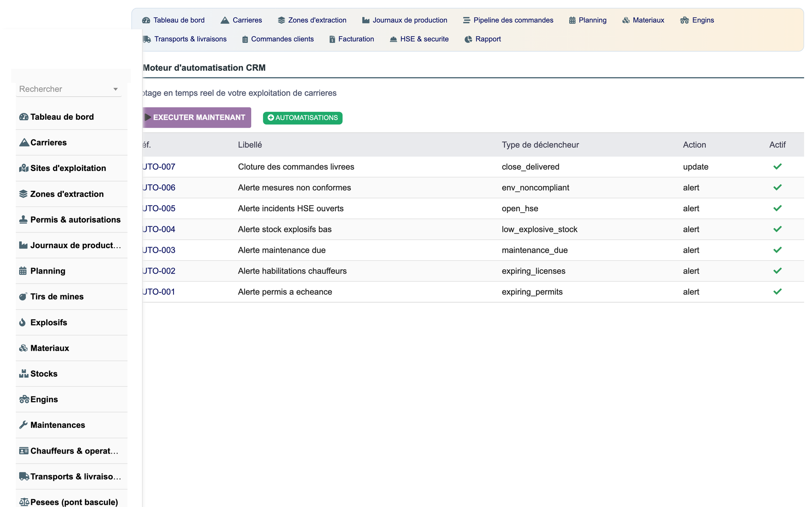Open automation reference AUTO-004
Viewport: 812px width, 507px height.
point(159,229)
